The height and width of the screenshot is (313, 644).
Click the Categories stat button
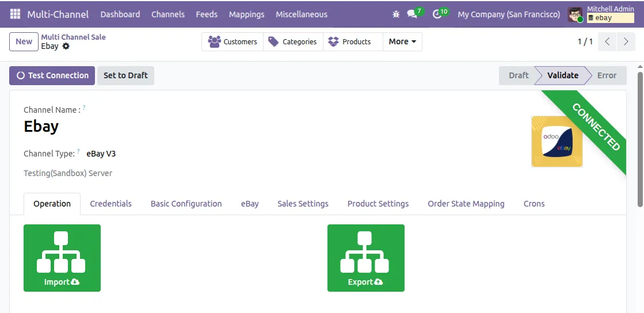click(x=293, y=41)
